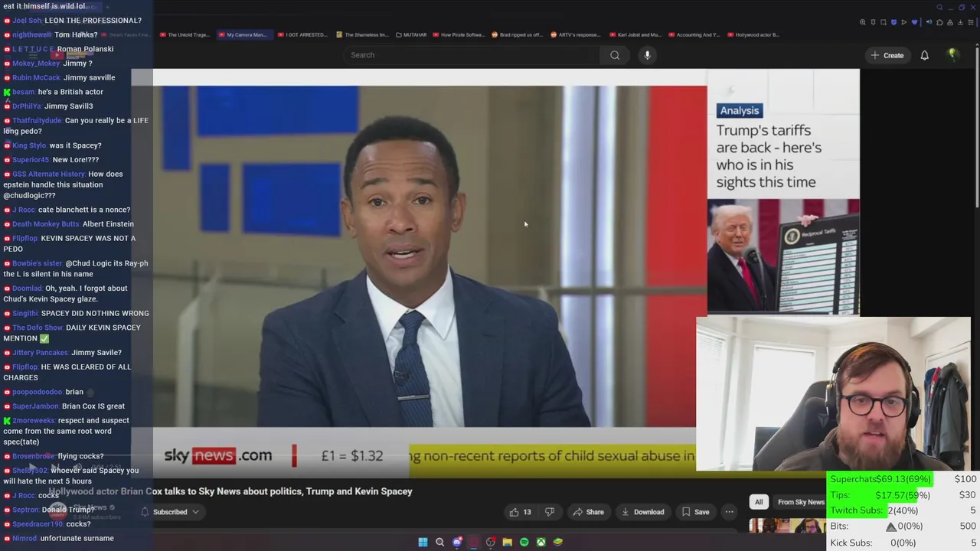Open Spotify from the taskbar

point(524,542)
